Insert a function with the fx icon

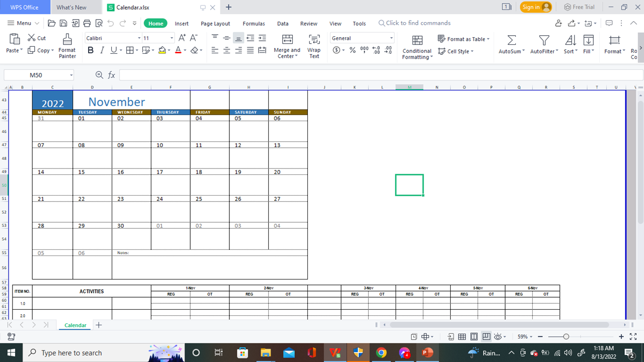coord(112,75)
